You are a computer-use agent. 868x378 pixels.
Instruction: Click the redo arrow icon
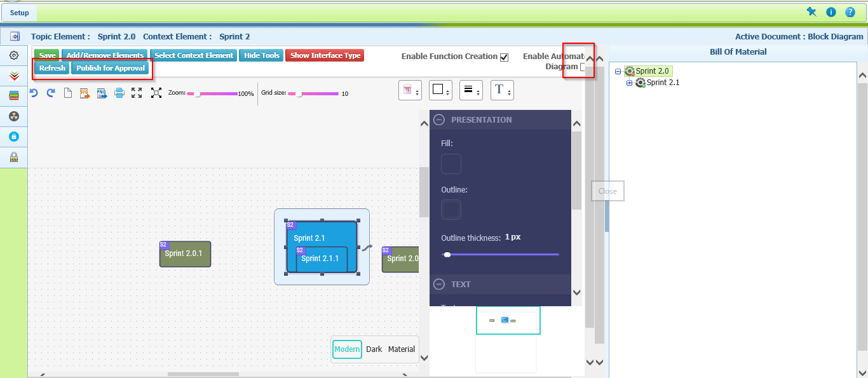coord(51,93)
